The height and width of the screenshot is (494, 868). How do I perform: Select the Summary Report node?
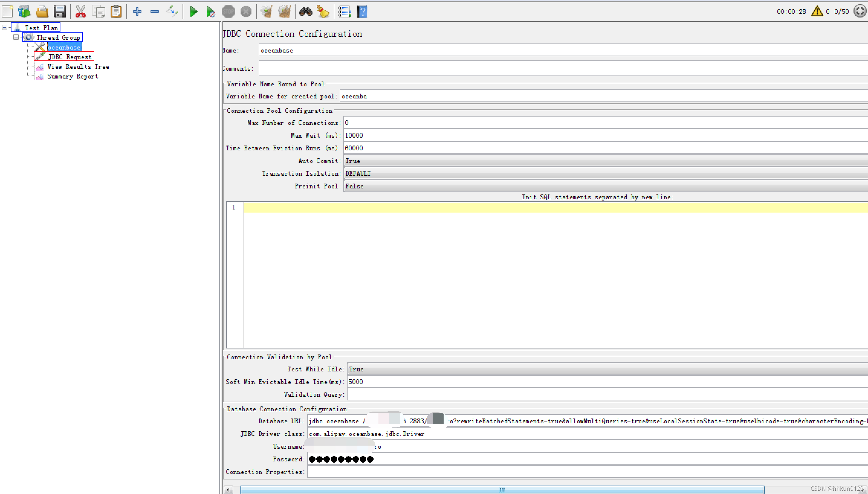(x=72, y=76)
